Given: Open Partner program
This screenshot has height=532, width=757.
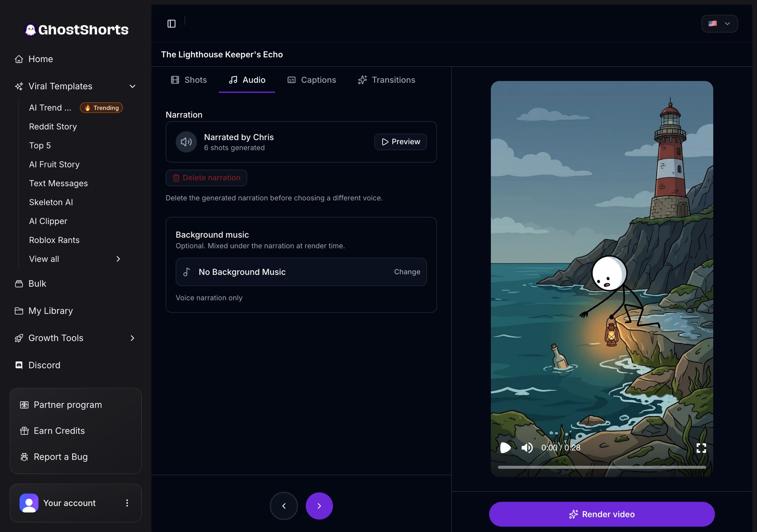Looking at the screenshot, I should [x=61, y=405].
